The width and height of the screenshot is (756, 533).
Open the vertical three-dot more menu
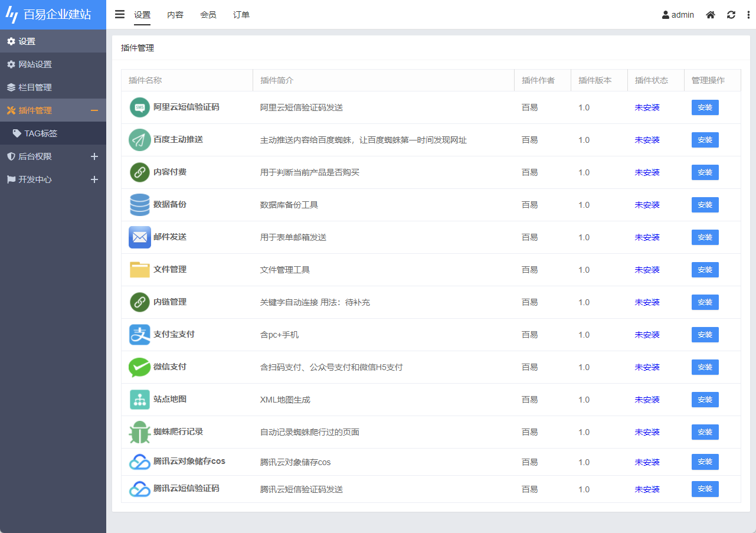(x=748, y=15)
